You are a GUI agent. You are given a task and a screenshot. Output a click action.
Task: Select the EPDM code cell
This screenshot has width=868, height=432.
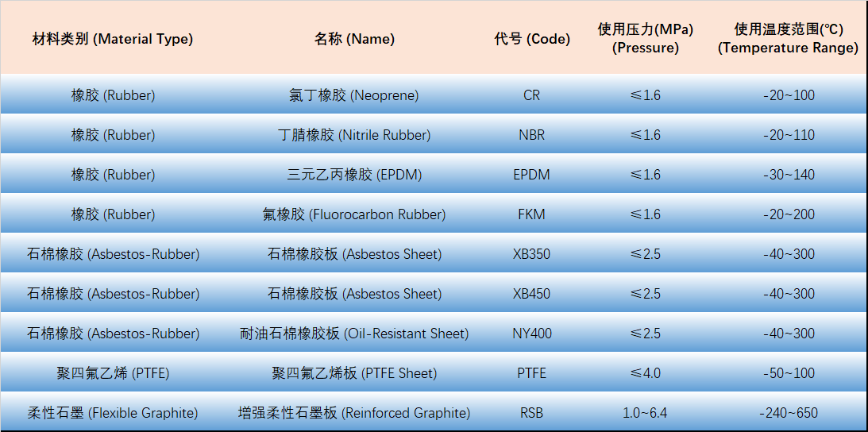(x=532, y=175)
